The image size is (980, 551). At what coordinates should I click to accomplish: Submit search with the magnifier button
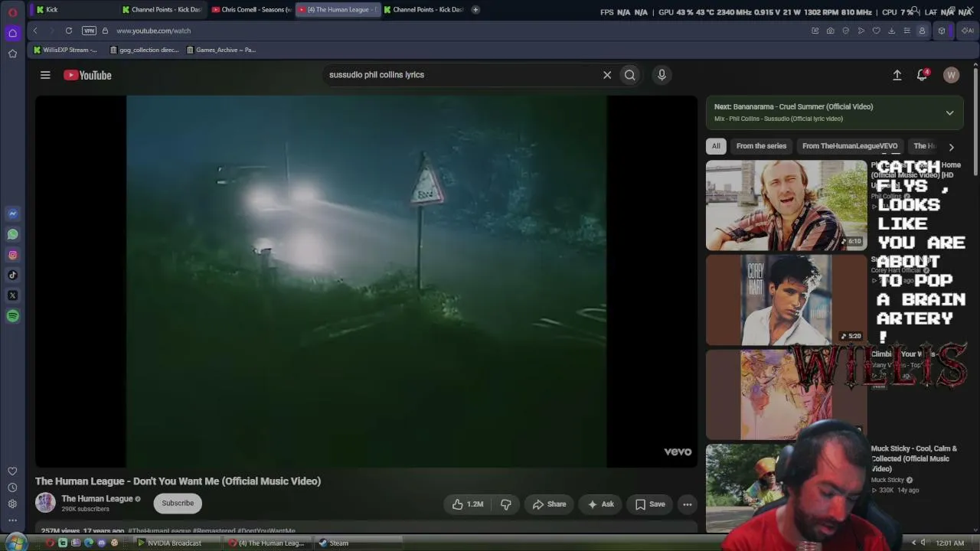point(629,75)
